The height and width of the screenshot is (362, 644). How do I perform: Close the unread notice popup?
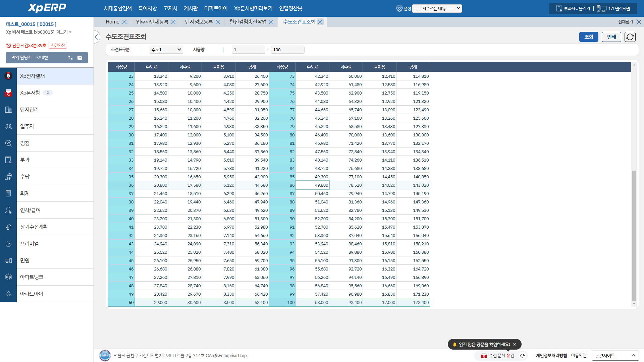515,344
